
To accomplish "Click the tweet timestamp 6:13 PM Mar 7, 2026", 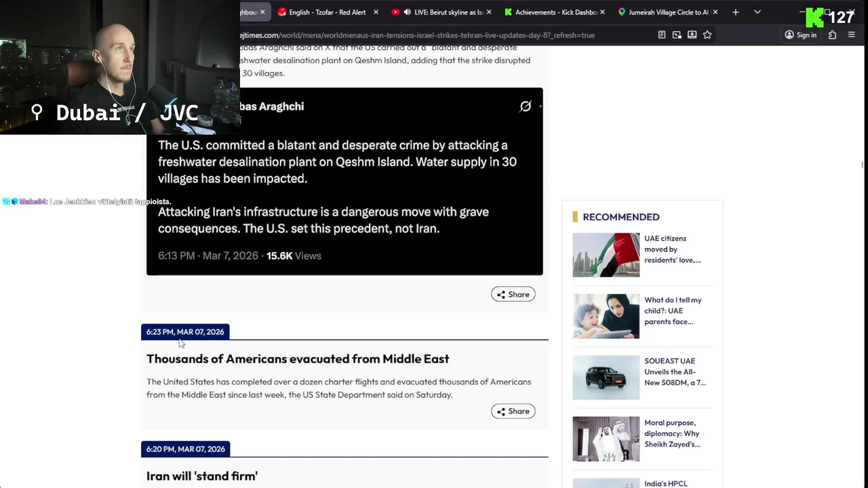I will pyautogui.click(x=208, y=256).
